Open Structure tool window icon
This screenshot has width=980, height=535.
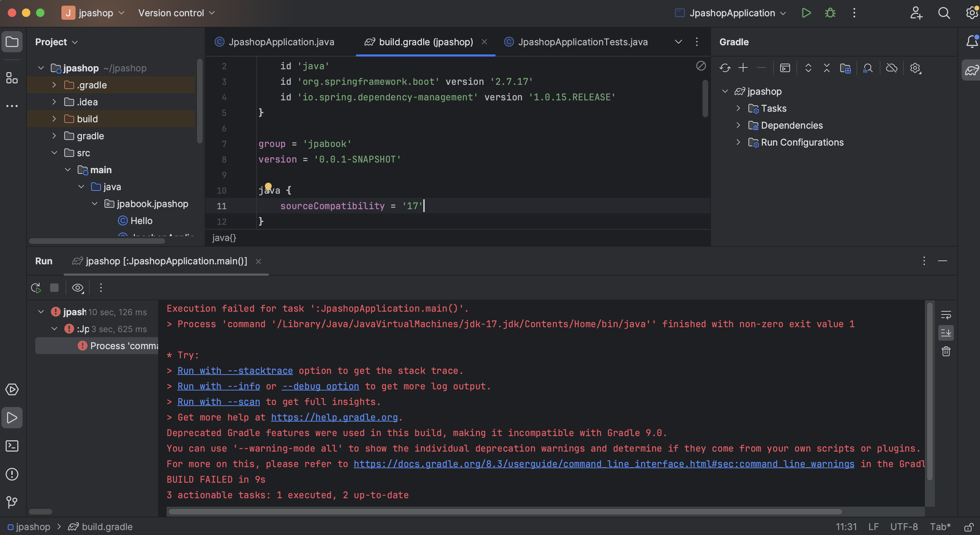[12, 78]
